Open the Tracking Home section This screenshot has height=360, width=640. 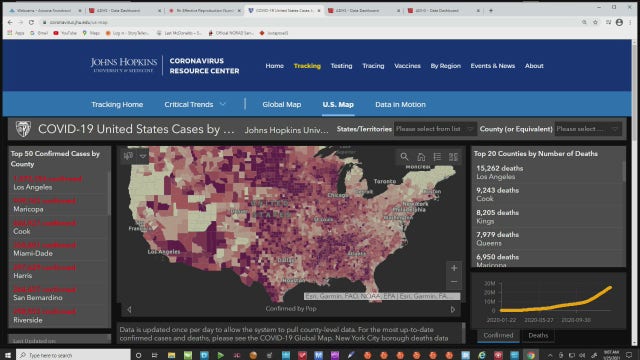[117, 104]
